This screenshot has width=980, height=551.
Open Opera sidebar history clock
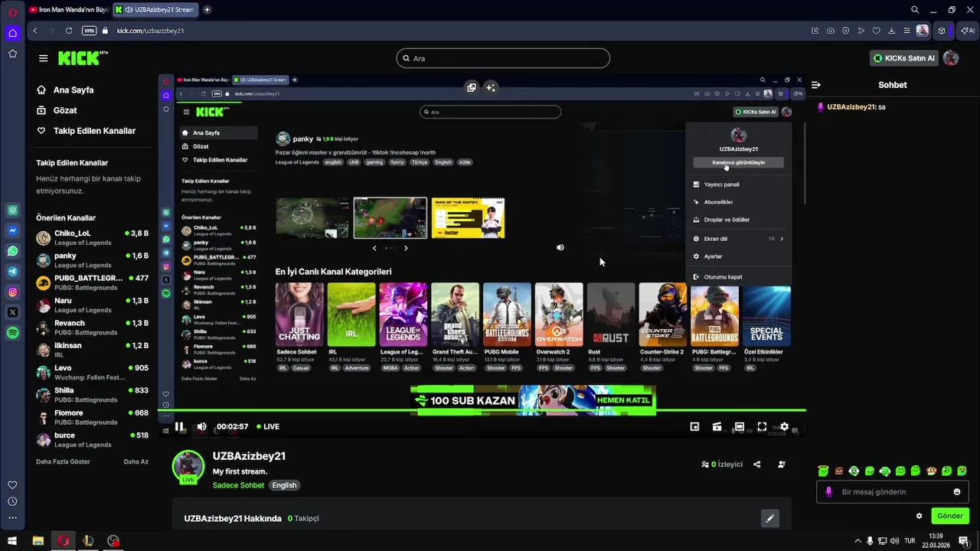[x=12, y=501]
